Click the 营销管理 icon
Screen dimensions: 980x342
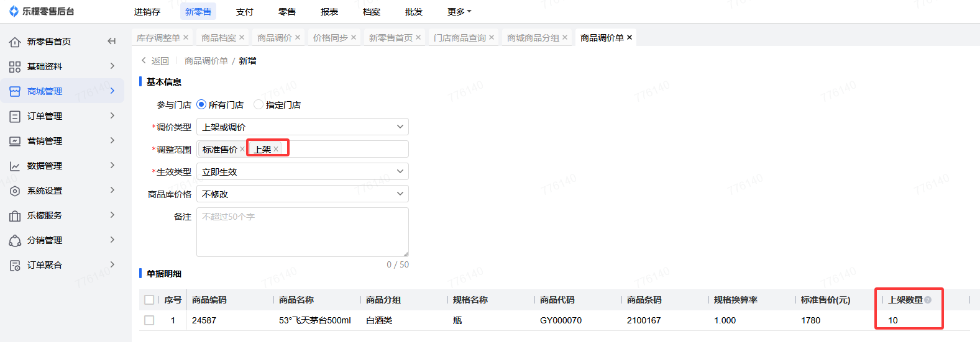pyautogui.click(x=15, y=141)
